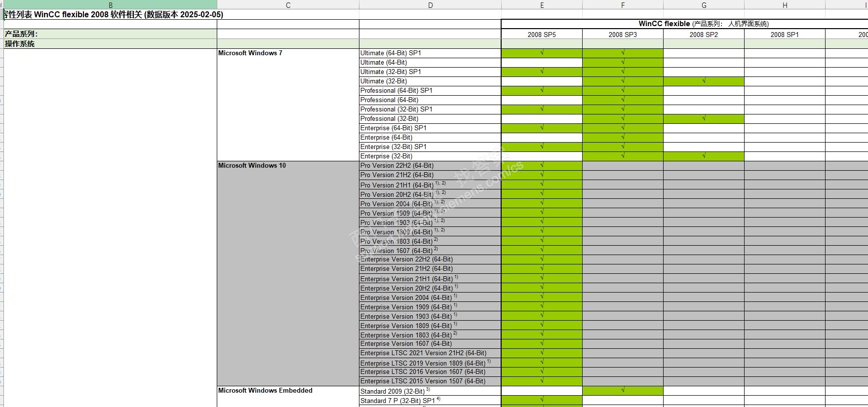
Task: Click 2008 SP3 check mark for Standard 2009 (32-Bit)
Action: pos(623,390)
